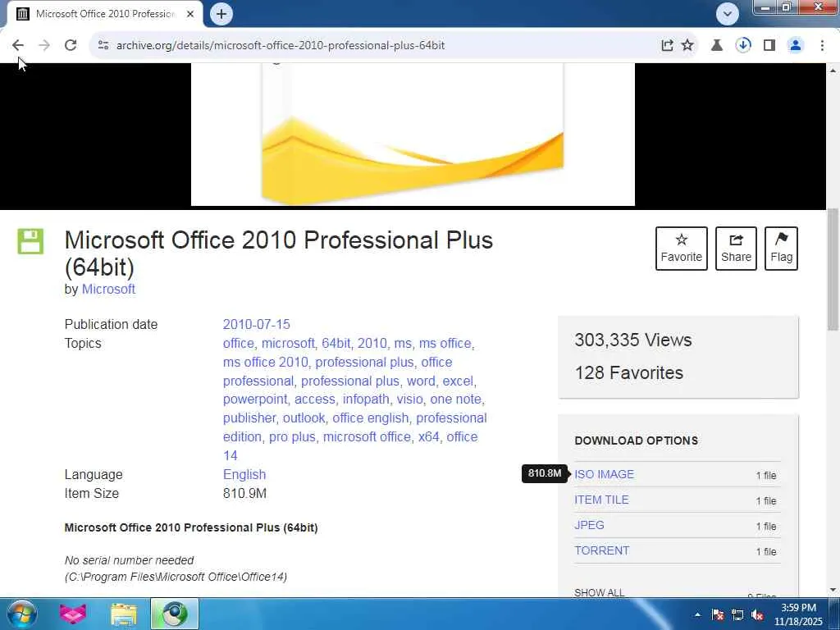Open the 'ms office 2010' topic link

(265, 362)
